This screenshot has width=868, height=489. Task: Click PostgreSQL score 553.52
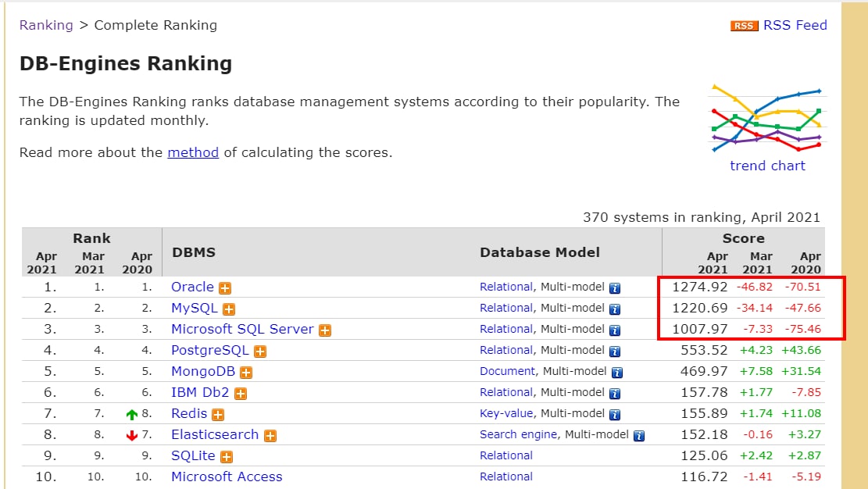[x=704, y=350]
